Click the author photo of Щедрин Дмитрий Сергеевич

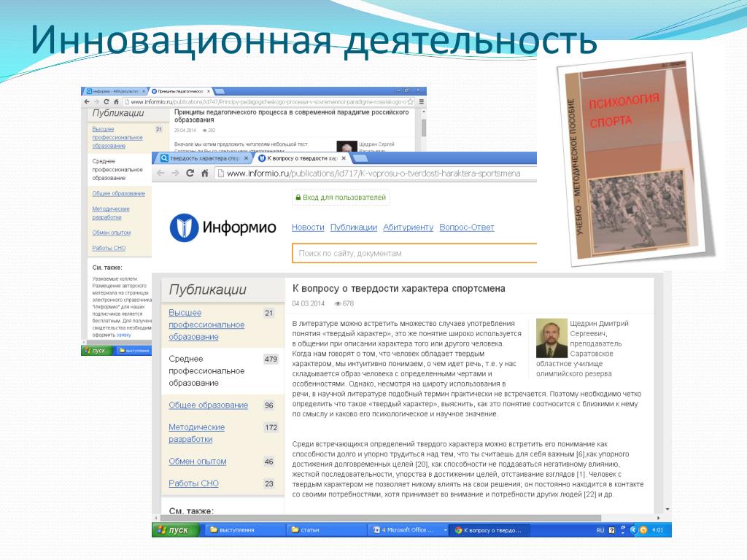[551, 338]
